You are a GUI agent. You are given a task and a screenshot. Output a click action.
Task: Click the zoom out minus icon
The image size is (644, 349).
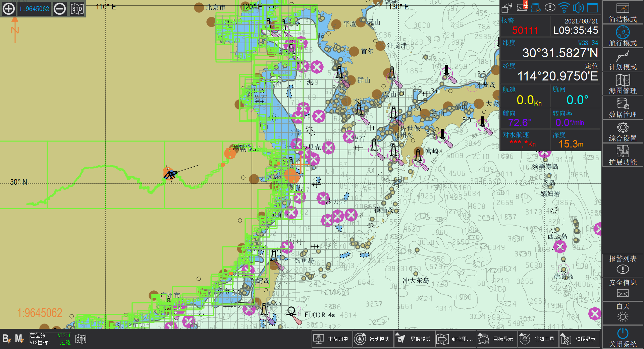click(x=60, y=9)
